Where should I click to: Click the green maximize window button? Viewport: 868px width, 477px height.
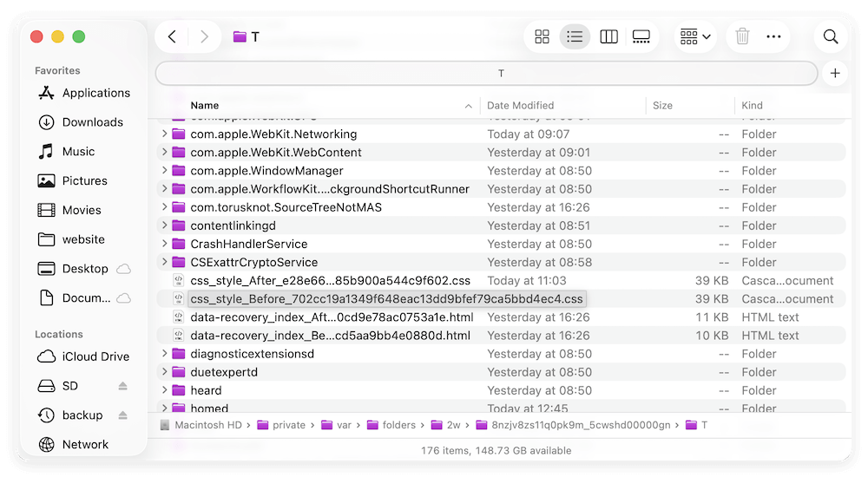point(79,37)
